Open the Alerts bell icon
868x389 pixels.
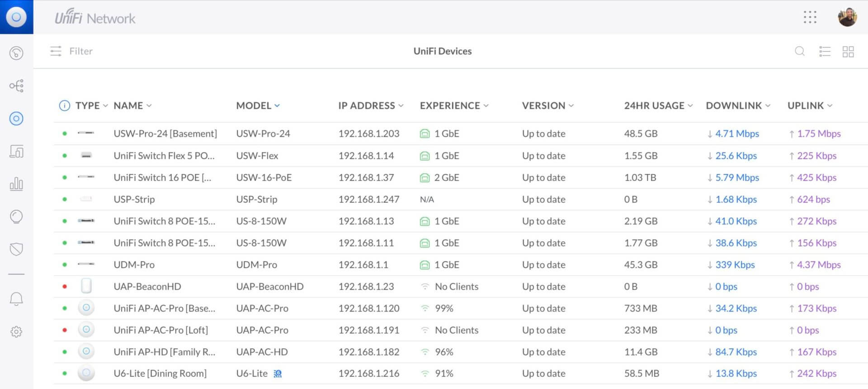[16, 299]
